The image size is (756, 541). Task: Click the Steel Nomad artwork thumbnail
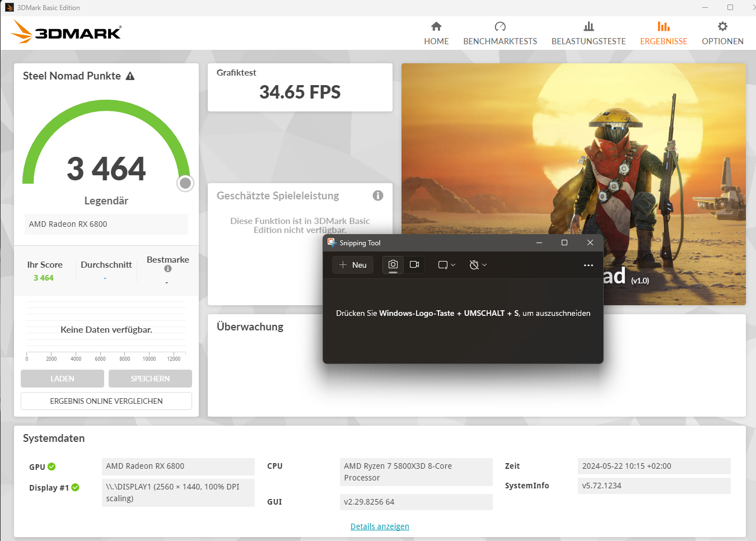pos(573,184)
